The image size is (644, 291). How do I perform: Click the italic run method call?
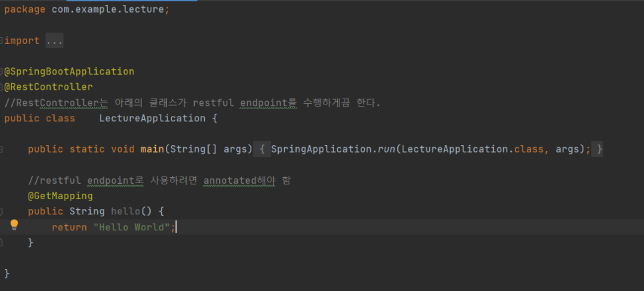386,149
